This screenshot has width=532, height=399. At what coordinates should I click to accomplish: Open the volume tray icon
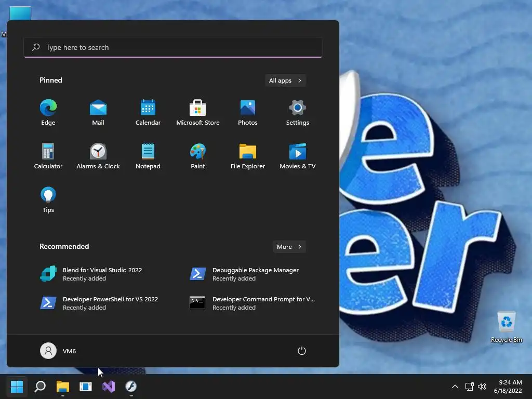(482, 387)
